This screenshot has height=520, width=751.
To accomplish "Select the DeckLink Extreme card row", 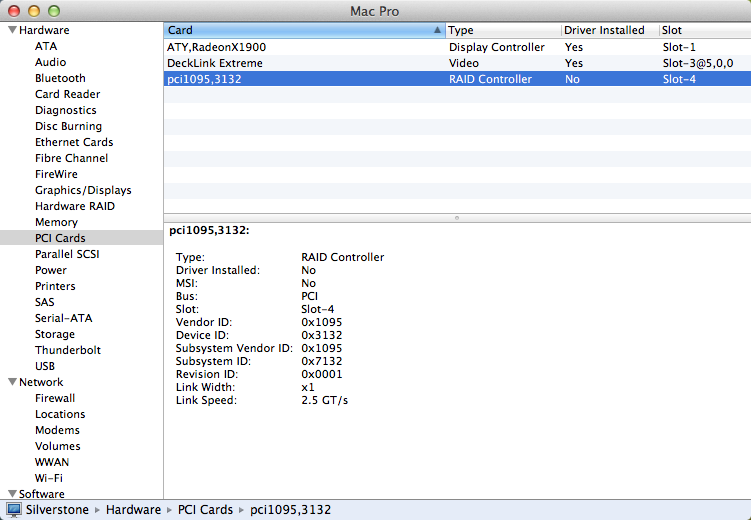I will click(457, 63).
